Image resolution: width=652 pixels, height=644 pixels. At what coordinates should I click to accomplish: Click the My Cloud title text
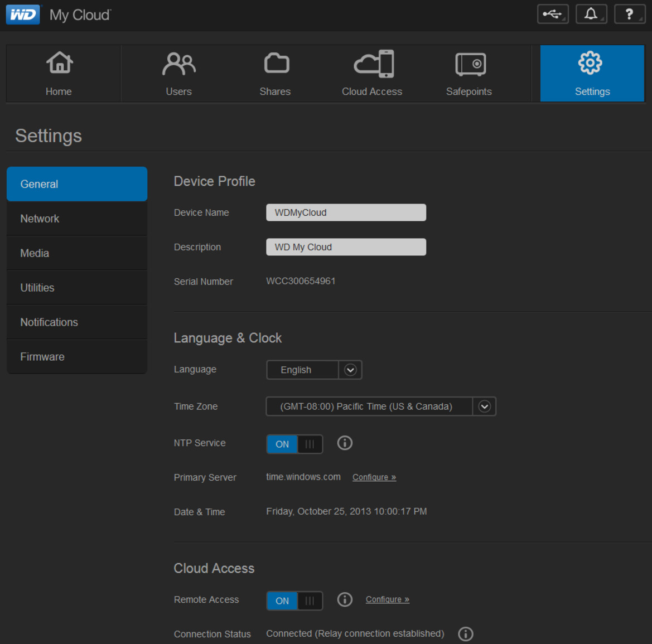(80, 15)
